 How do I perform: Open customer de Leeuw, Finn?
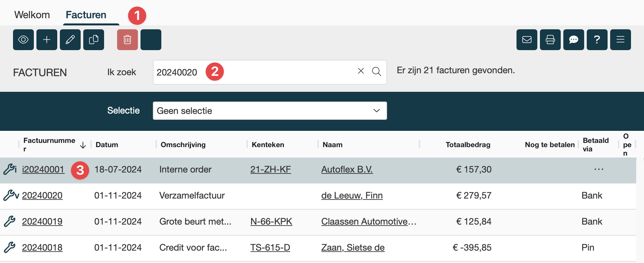(352, 196)
